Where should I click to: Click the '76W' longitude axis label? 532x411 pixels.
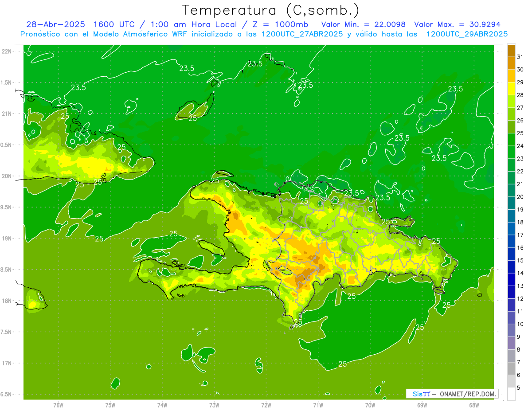pyautogui.click(x=58, y=405)
